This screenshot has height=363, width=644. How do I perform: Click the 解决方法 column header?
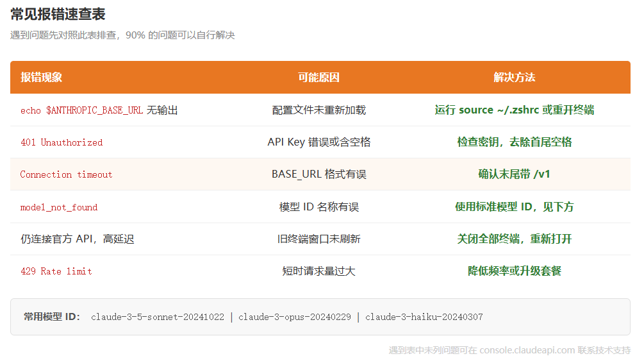pyautogui.click(x=514, y=78)
